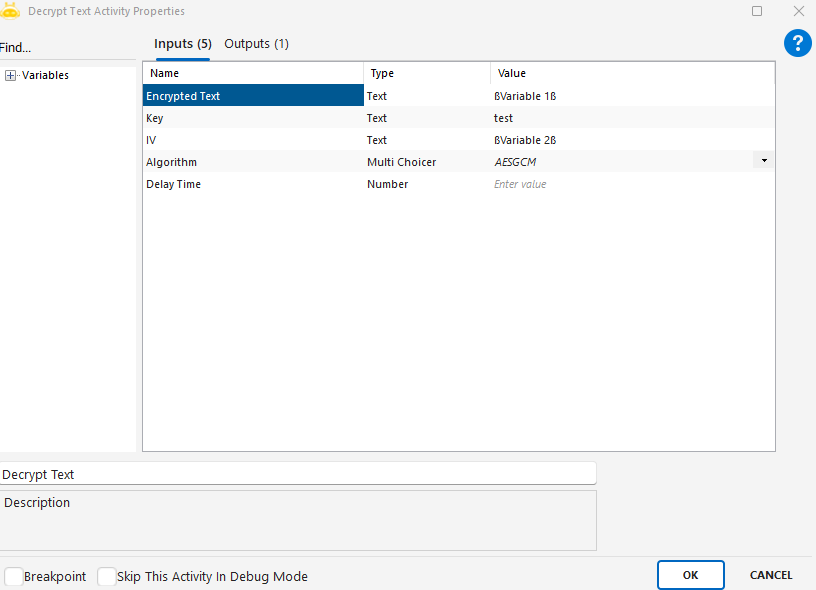
Task: Click the IV value field
Action: [630, 140]
